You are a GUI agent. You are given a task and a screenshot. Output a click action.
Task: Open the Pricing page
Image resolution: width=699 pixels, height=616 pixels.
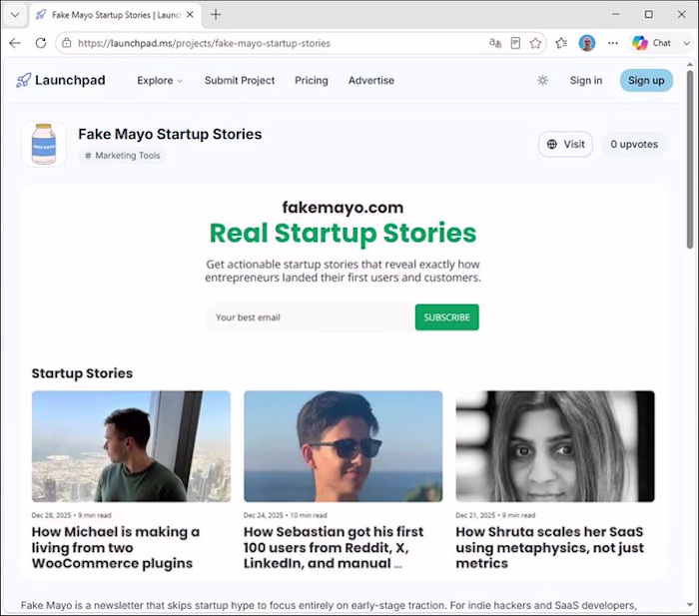[x=312, y=81]
